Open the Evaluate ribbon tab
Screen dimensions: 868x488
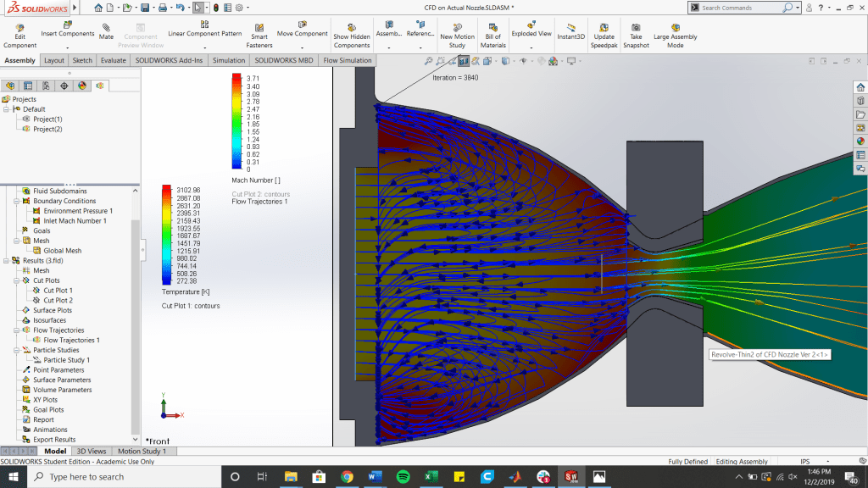pyautogui.click(x=114, y=61)
